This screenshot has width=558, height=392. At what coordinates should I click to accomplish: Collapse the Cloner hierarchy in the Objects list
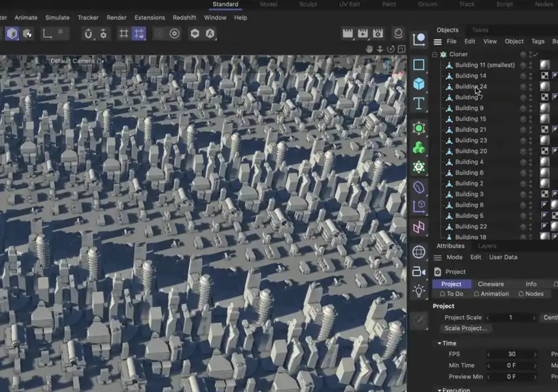pyautogui.click(x=434, y=54)
